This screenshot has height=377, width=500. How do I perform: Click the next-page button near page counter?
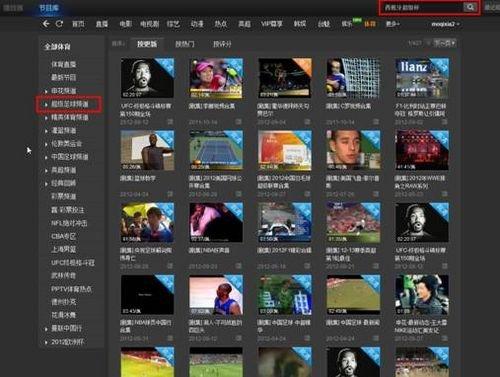(444, 43)
